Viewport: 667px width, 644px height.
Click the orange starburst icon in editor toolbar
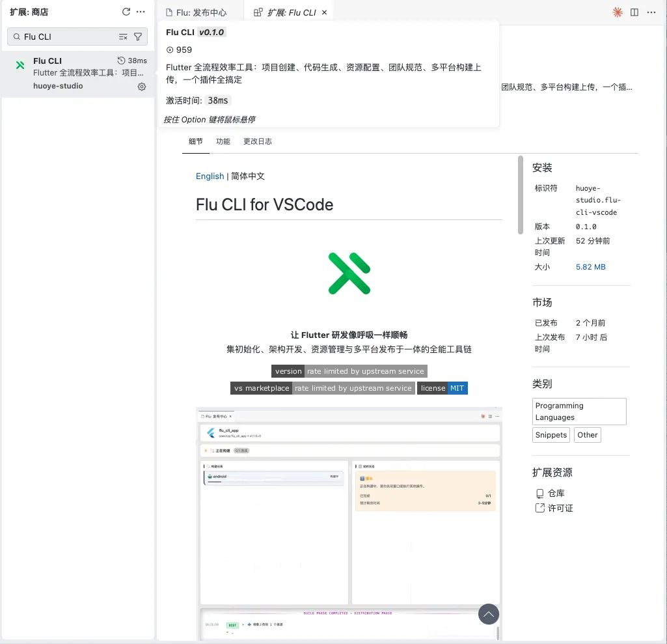[618, 12]
